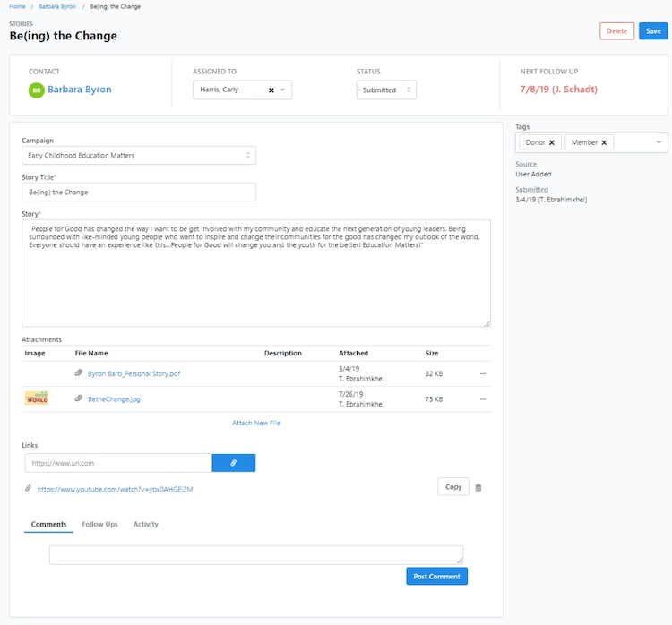Click Attach New File link

(x=256, y=424)
